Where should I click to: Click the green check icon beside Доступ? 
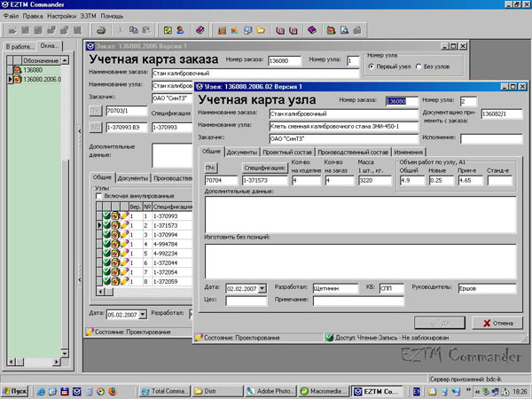[x=330, y=338]
